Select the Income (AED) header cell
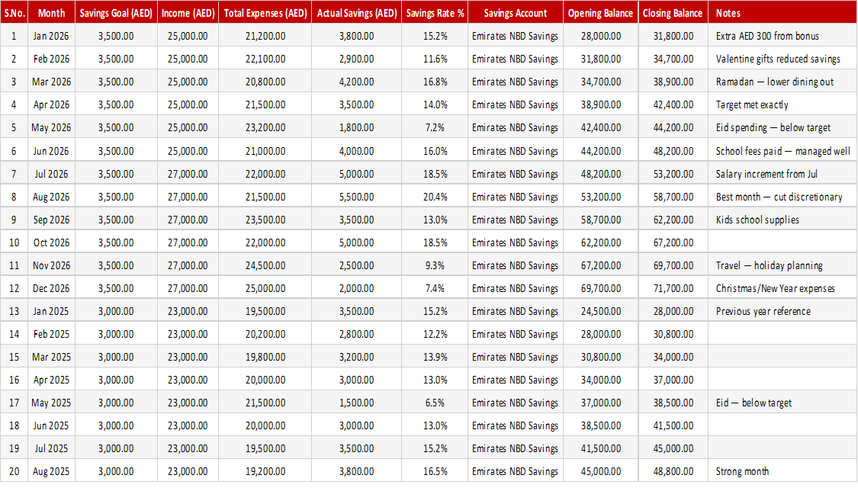858x504 pixels. 188,13
